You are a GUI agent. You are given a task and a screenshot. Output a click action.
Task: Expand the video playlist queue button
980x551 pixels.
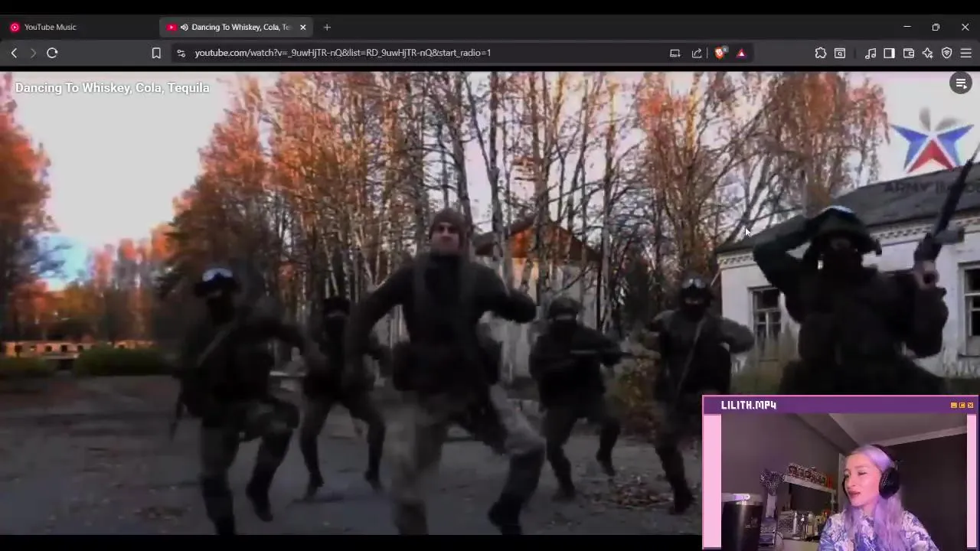click(x=961, y=83)
